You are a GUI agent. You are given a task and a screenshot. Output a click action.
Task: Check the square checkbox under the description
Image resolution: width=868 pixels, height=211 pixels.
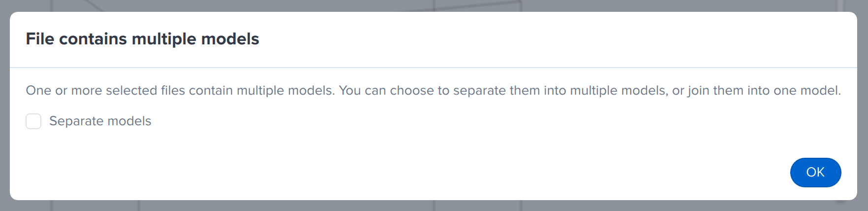point(33,121)
